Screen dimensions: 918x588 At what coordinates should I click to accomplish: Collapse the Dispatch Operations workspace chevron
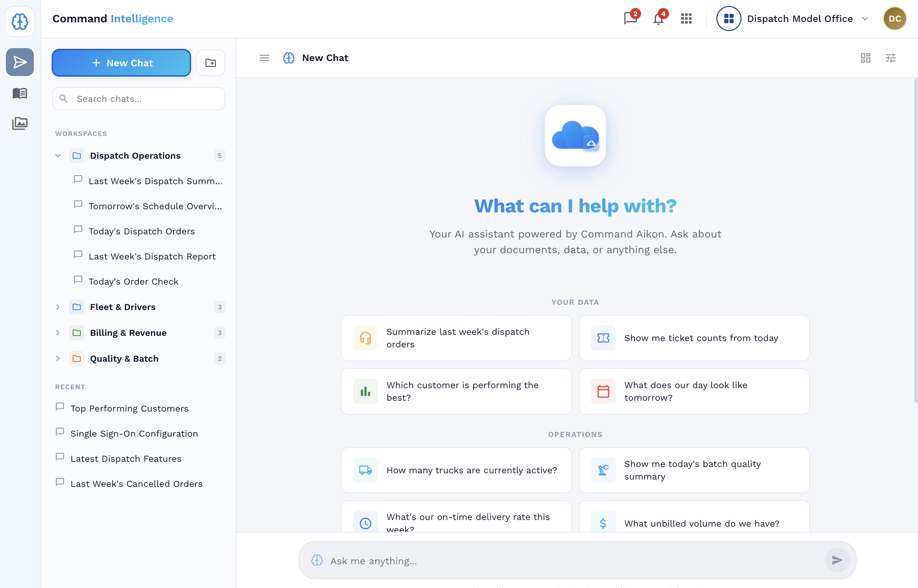click(58, 156)
